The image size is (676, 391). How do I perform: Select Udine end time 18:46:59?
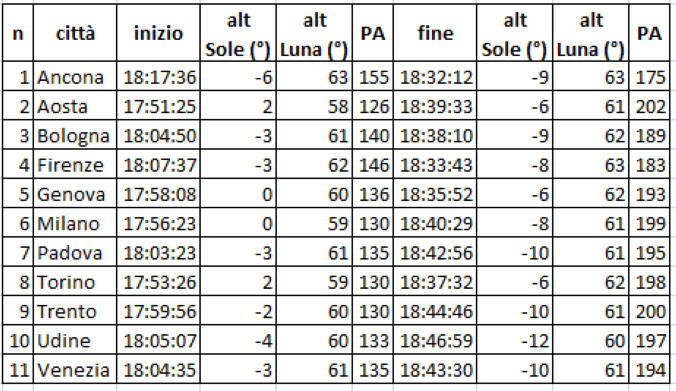point(435,341)
